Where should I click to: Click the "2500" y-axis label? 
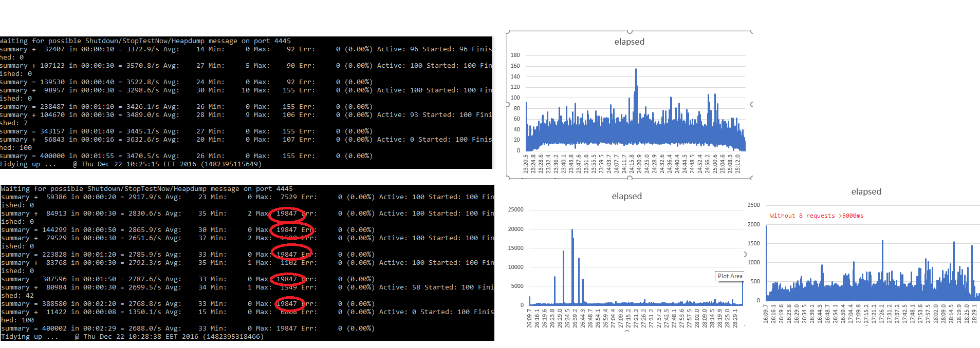(x=753, y=205)
